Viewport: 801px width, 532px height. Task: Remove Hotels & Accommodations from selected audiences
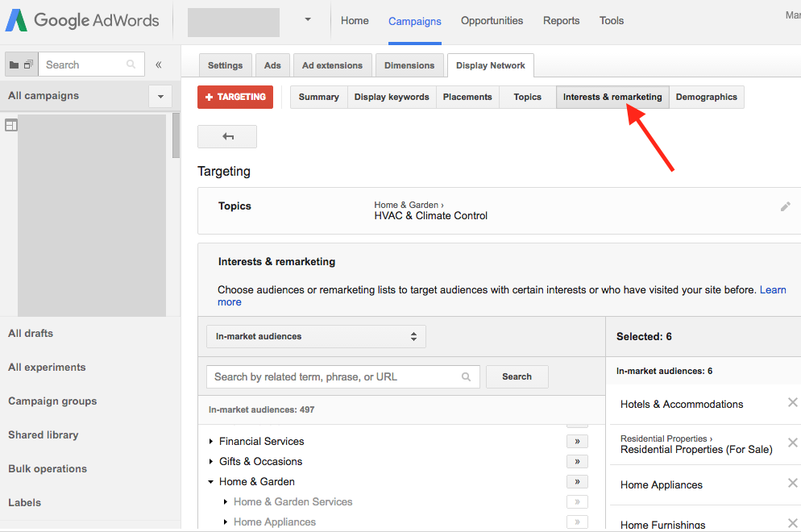point(792,403)
